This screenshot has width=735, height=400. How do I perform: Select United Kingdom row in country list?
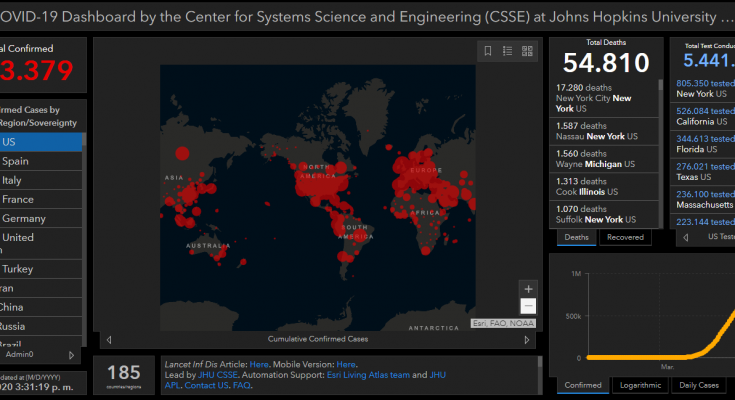(x=41, y=244)
